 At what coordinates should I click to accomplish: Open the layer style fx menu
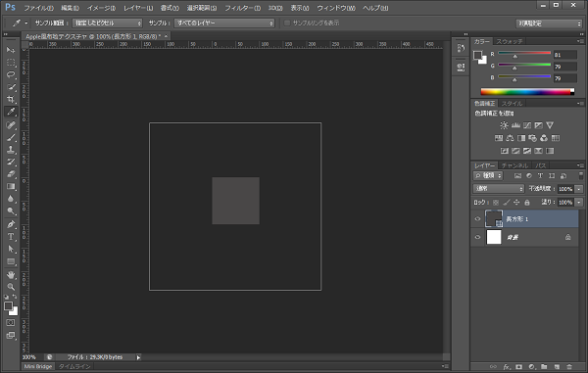pyautogui.click(x=507, y=366)
